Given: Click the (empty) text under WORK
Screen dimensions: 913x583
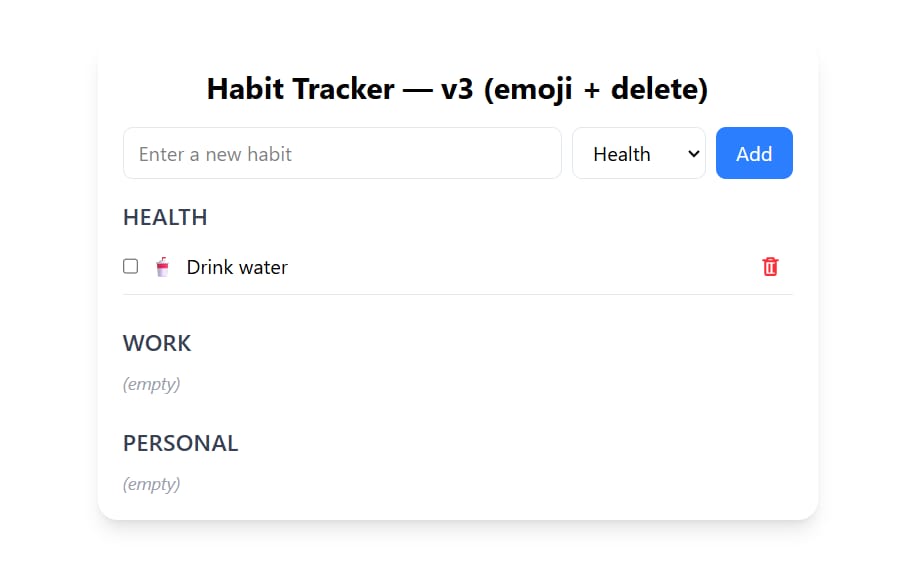Looking at the screenshot, I should point(151,384).
